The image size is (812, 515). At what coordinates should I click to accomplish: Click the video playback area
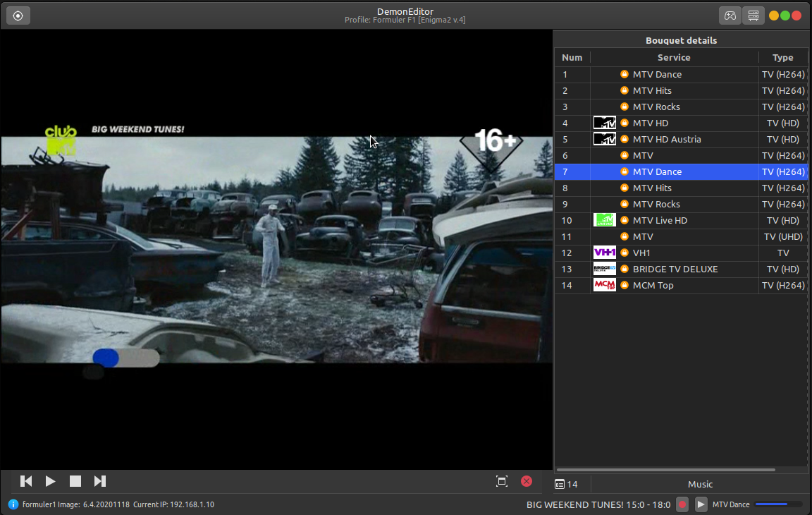point(276,249)
